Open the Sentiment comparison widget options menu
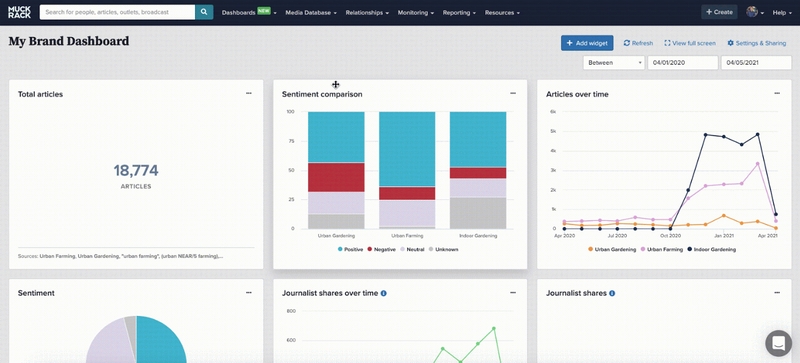800x363 pixels. 513,93
